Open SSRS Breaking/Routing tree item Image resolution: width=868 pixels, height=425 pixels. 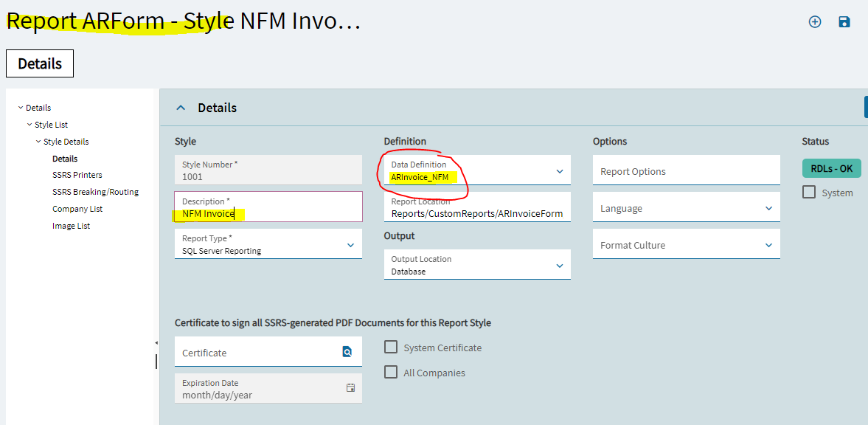tap(95, 192)
